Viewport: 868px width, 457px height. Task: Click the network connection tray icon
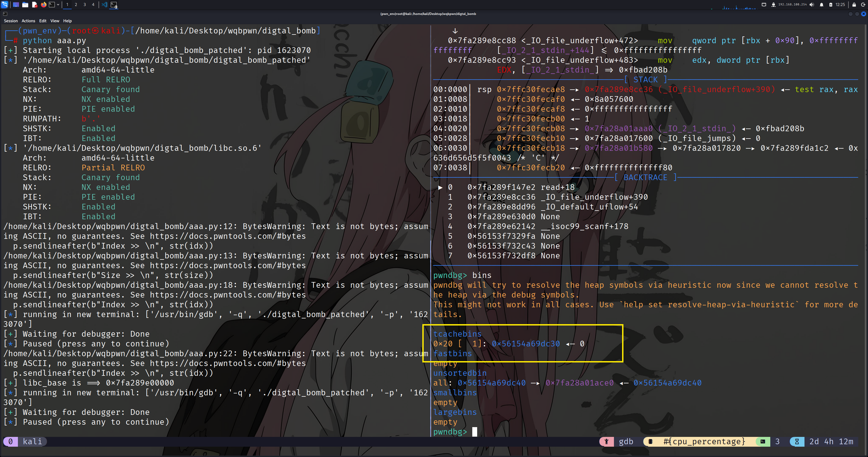coord(773,5)
